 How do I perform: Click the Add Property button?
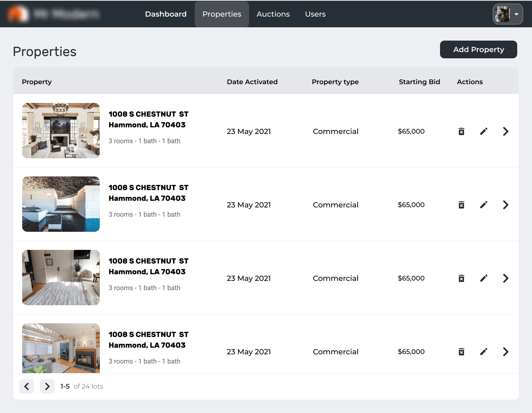tap(478, 49)
